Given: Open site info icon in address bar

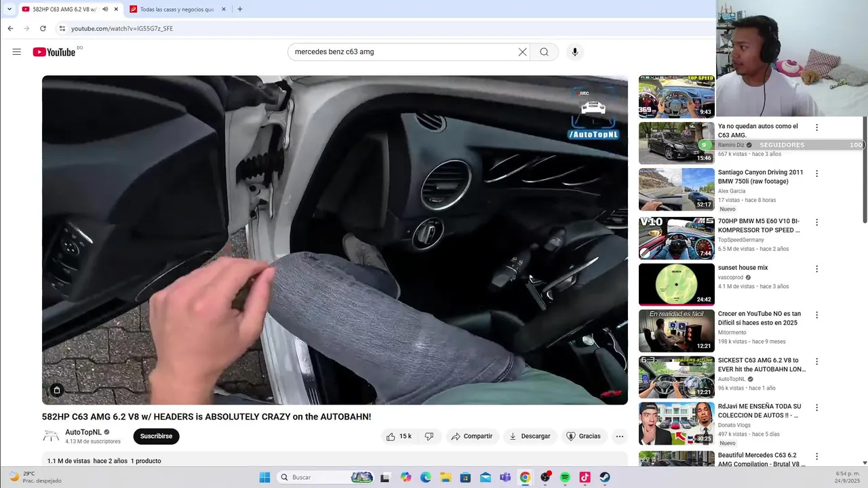Looking at the screenshot, I should (x=62, y=28).
